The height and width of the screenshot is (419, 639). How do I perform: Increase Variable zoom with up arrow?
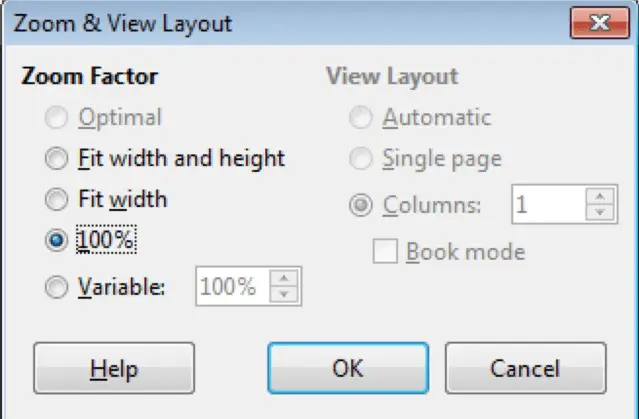[x=286, y=279]
